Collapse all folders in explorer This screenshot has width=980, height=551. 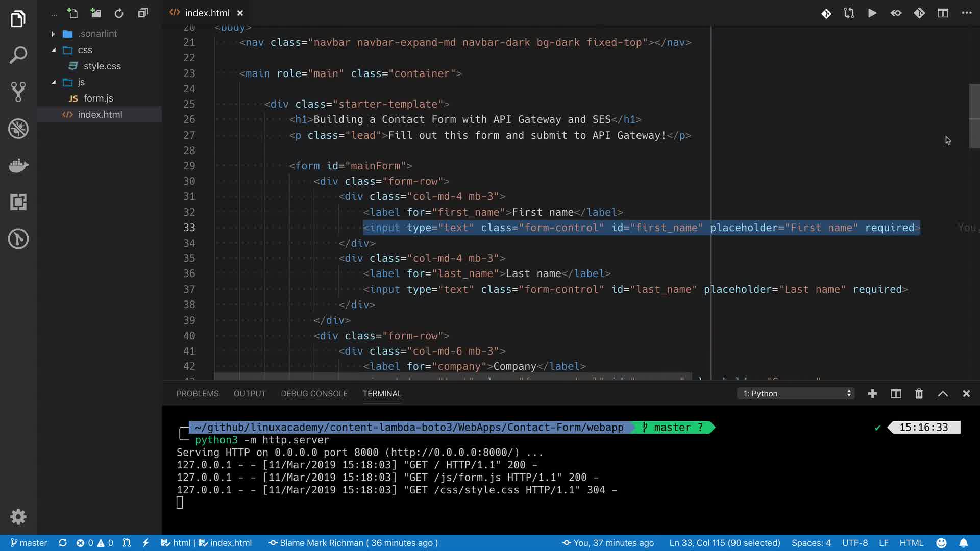click(x=143, y=13)
